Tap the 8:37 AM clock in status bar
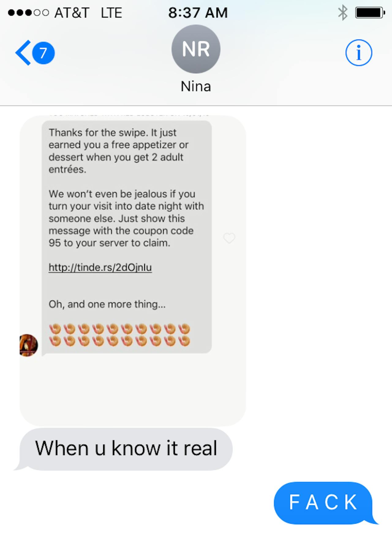This screenshot has height=535, width=392. 198,13
